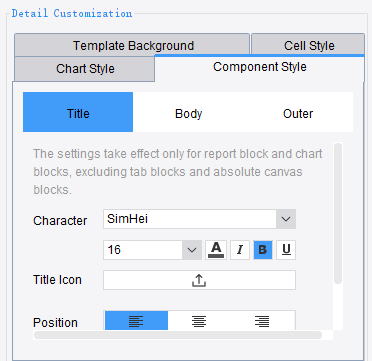Open the font color picker
The image size is (372, 361).
[x=216, y=250]
